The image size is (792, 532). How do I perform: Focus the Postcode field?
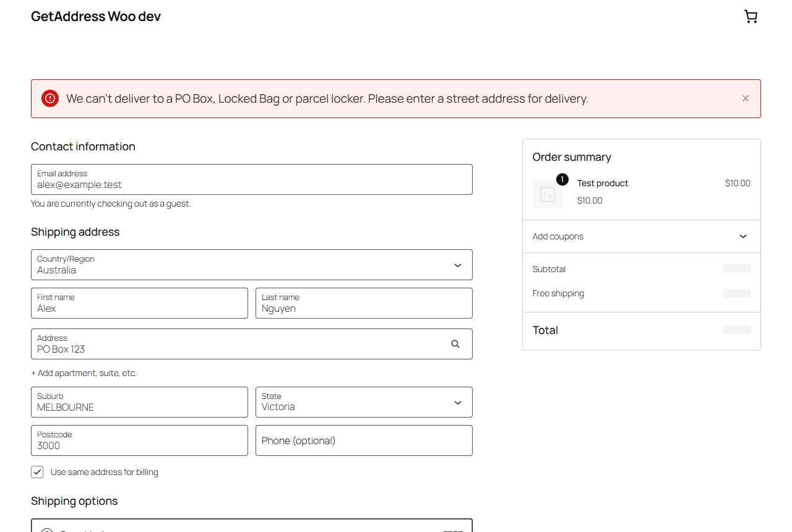coord(139,440)
